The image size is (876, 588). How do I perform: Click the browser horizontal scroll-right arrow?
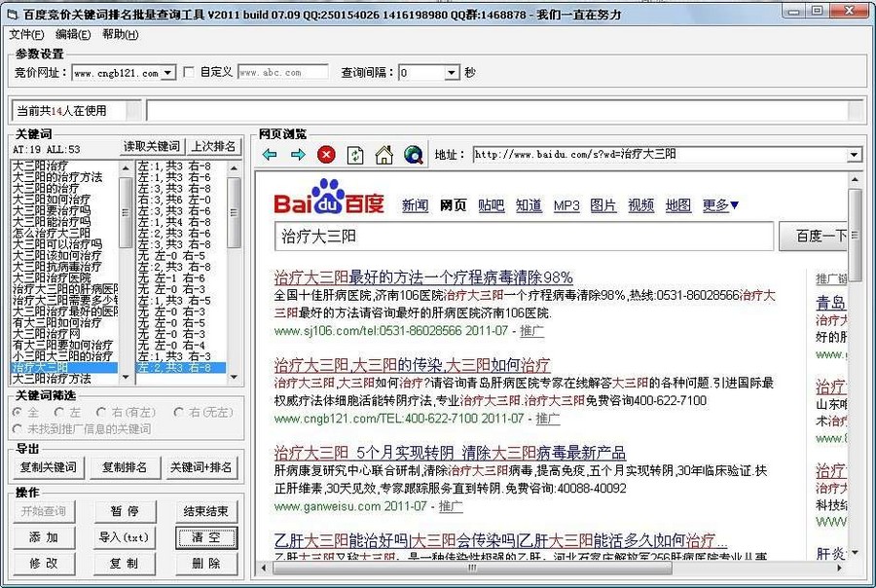click(x=839, y=568)
